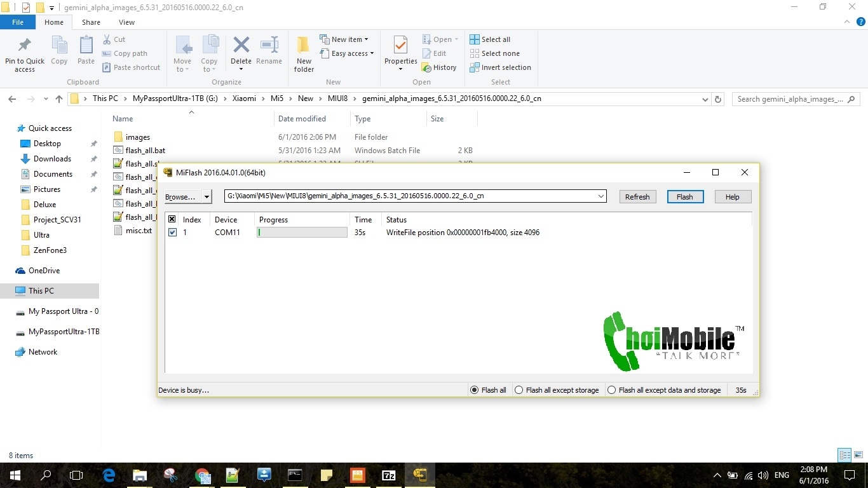
Task: Click the Help button in MiFlash
Action: [x=733, y=197]
